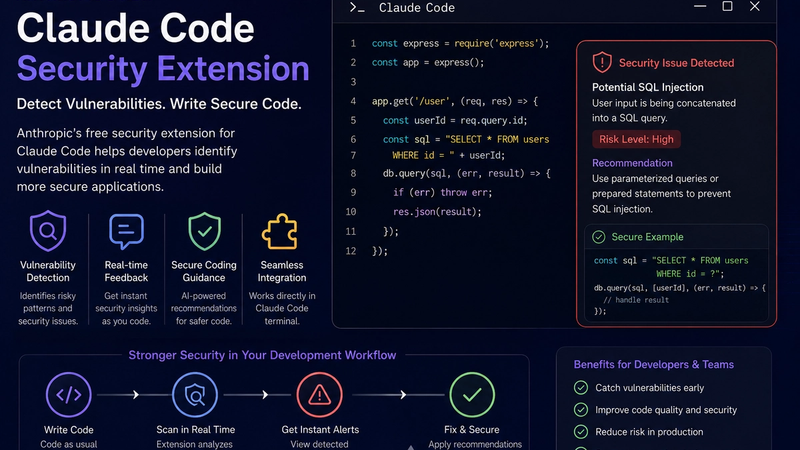
Task: Click Benefits for Developers & Teams heading
Action: pyautogui.click(x=654, y=364)
